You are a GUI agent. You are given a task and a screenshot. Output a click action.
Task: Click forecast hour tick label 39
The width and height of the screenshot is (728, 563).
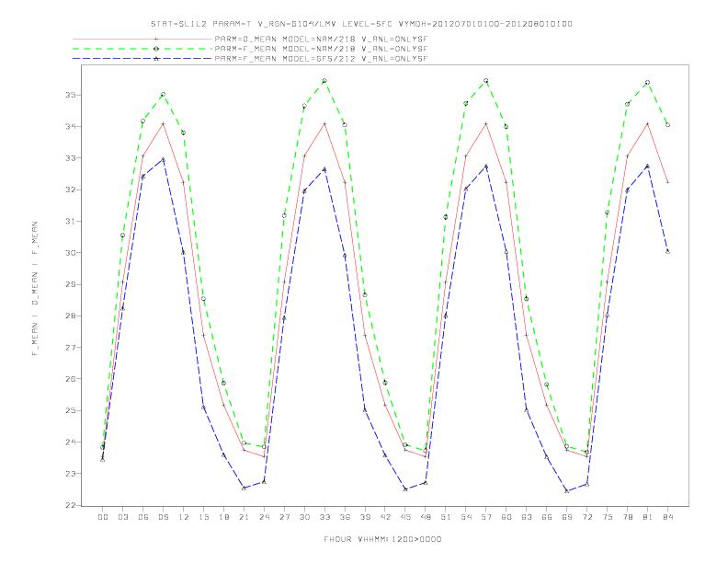click(x=365, y=517)
